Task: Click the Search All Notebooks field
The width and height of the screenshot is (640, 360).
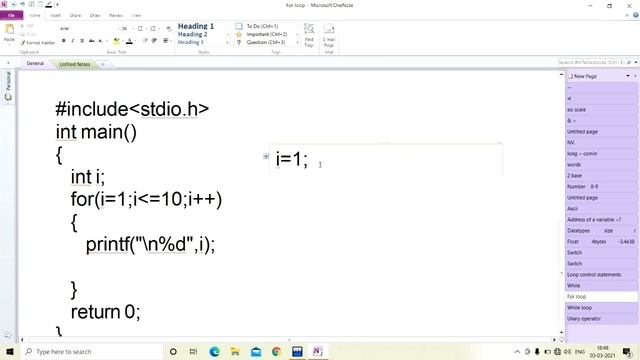Action: click(x=592, y=62)
